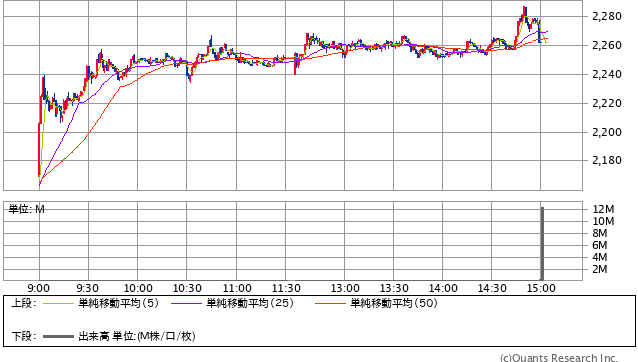Image resolution: width=638 pixels, height=362 pixels.
Task: Click the 6M volume axis label
Action: pyautogui.click(x=600, y=245)
